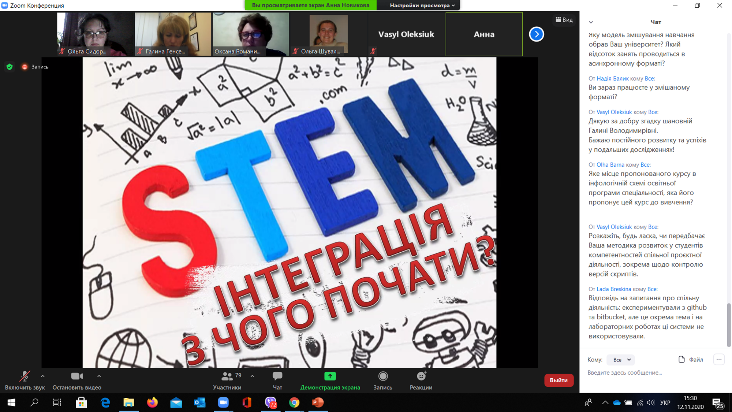
Task: Open the Кому recipient dropdown in chat
Action: point(621,360)
